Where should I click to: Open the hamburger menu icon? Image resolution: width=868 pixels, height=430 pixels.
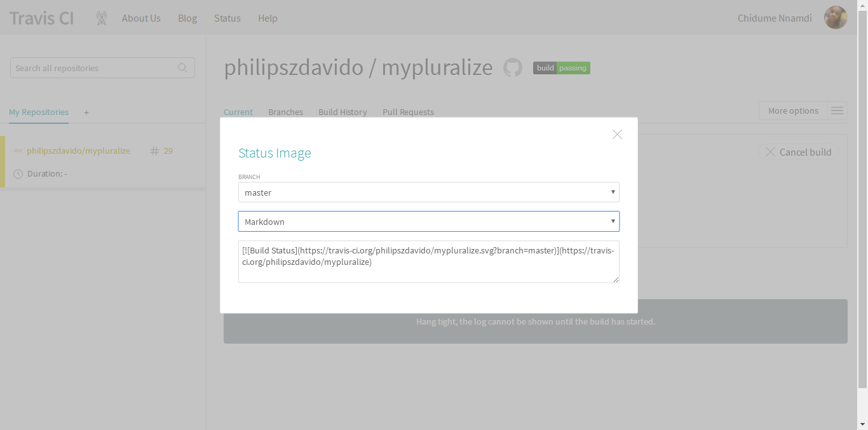coord(837,111)
